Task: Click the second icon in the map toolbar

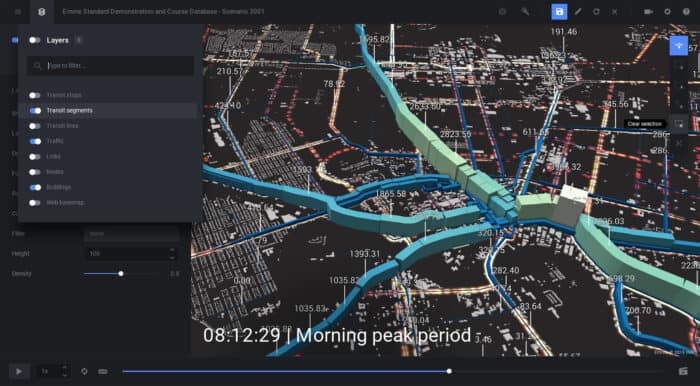Action: 681,67
